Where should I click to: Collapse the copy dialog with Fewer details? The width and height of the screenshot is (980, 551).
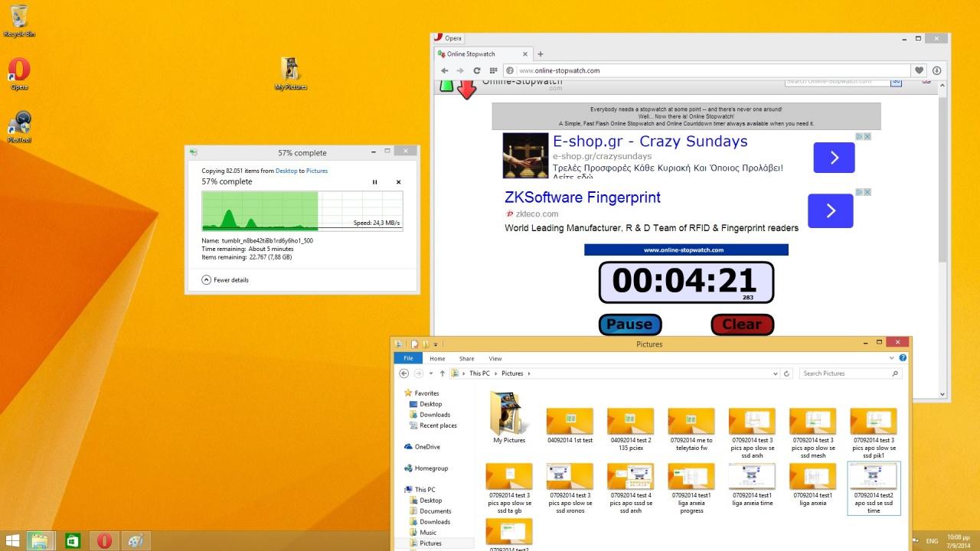225,280
